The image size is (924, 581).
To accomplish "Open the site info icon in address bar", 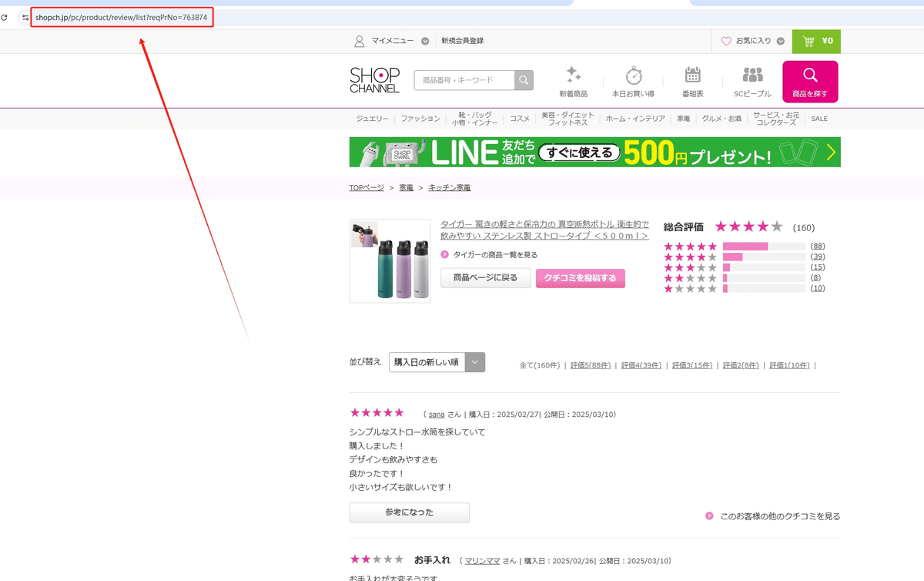I will (25, 17).
